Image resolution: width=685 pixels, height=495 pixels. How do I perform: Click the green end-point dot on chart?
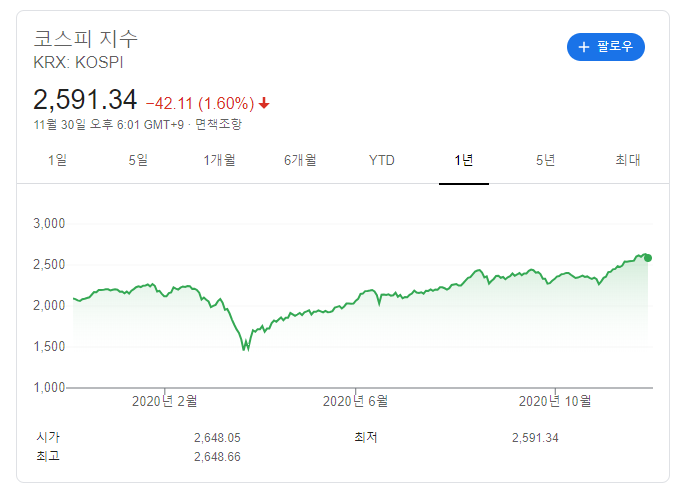(x=648, y=258)
